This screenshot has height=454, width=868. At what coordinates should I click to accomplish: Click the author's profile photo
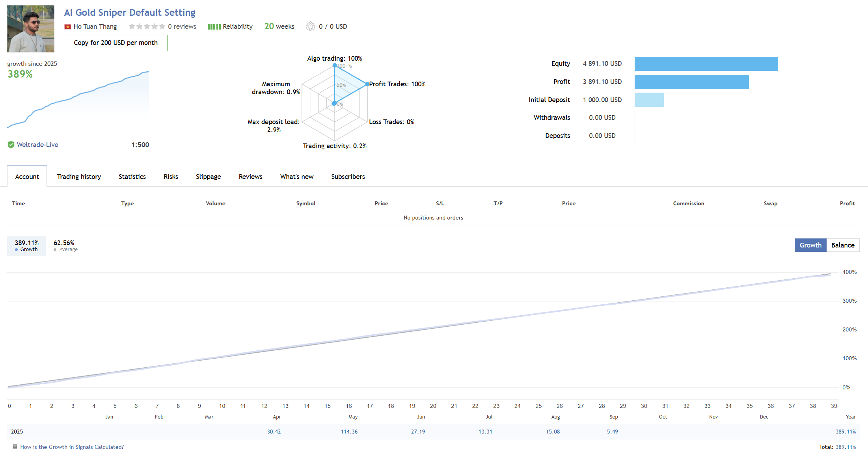(x=31, y=29)
